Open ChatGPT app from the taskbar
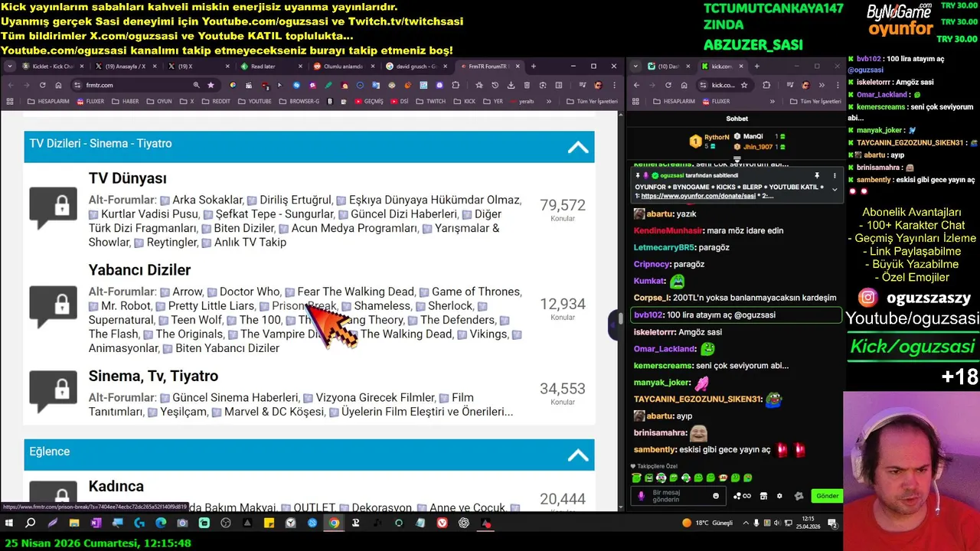 tap(464, 523)
